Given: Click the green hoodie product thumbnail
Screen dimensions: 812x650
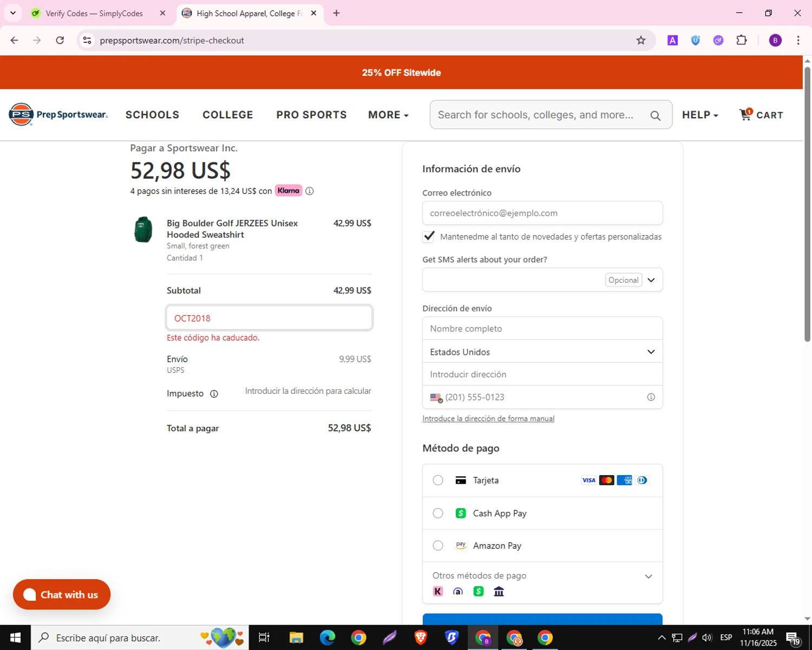Looking at the screenshot, I should [143, 229].
